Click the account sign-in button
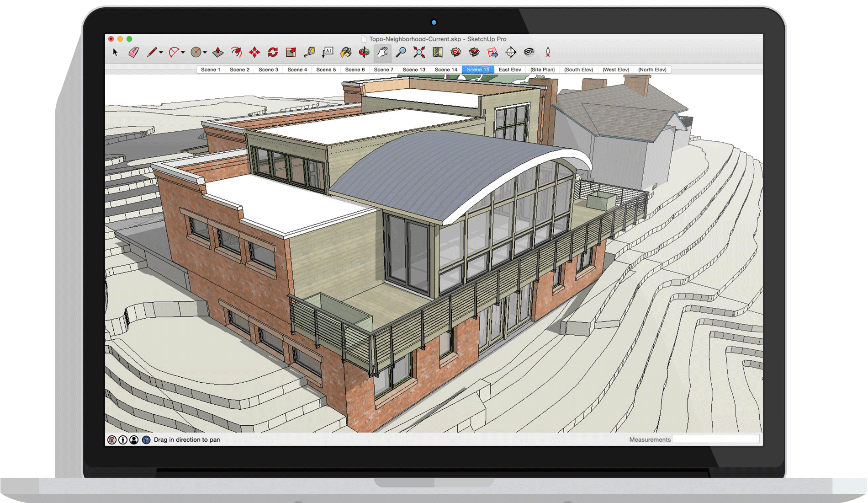The image size is (868, 503). click(134, 439)
